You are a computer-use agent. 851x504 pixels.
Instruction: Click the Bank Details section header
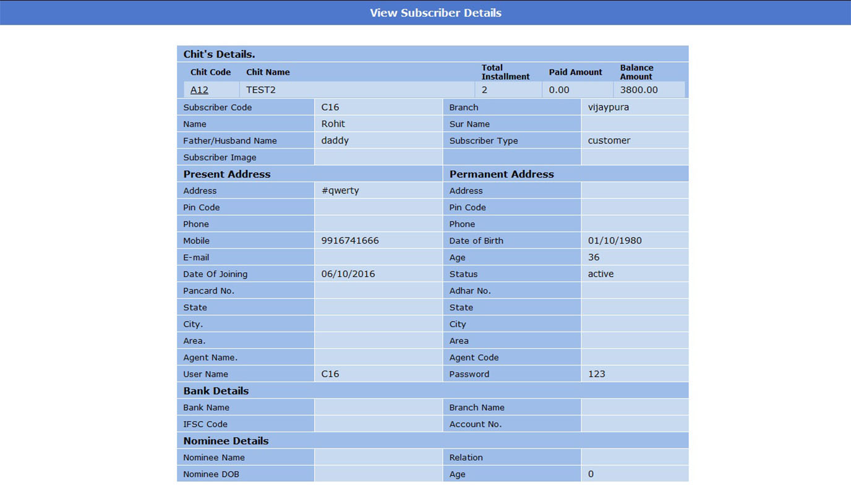point(216,391)
